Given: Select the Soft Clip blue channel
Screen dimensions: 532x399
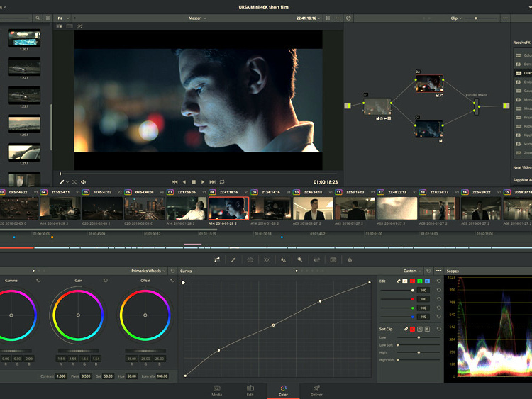Looking at the screenshot, I should (x=427, y=329).
